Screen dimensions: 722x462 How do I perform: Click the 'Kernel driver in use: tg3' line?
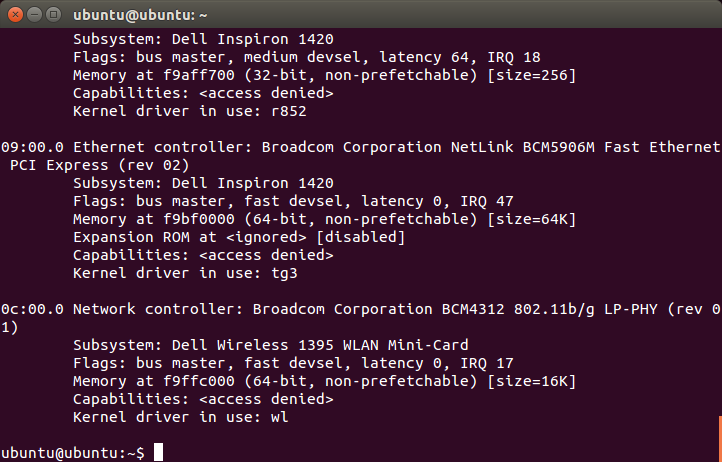click(x=185, y=273)
